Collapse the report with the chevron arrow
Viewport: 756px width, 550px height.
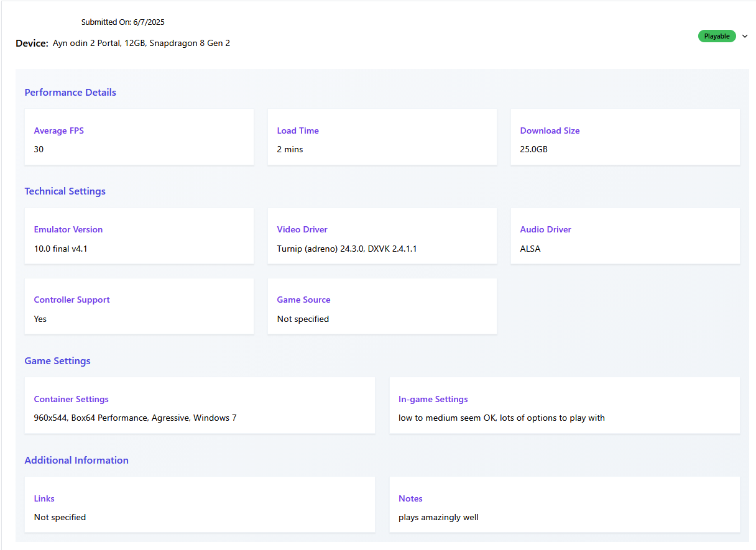(745, 36)
